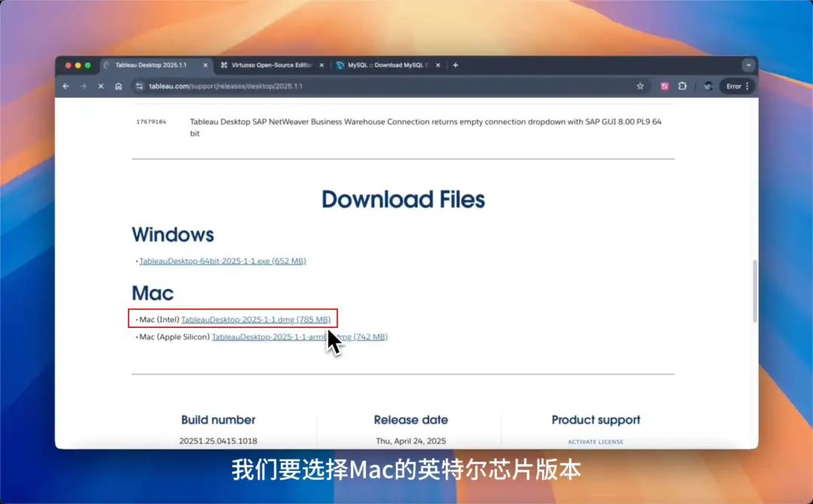
Task: Click the Release date heading
Action: [x=411, y=420]
